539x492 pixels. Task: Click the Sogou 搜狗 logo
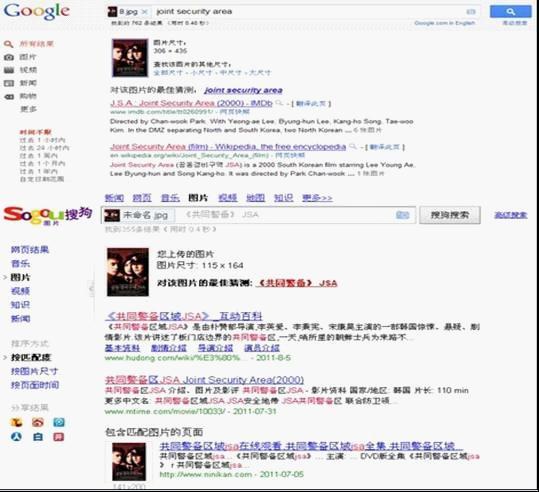pos(48,215)
